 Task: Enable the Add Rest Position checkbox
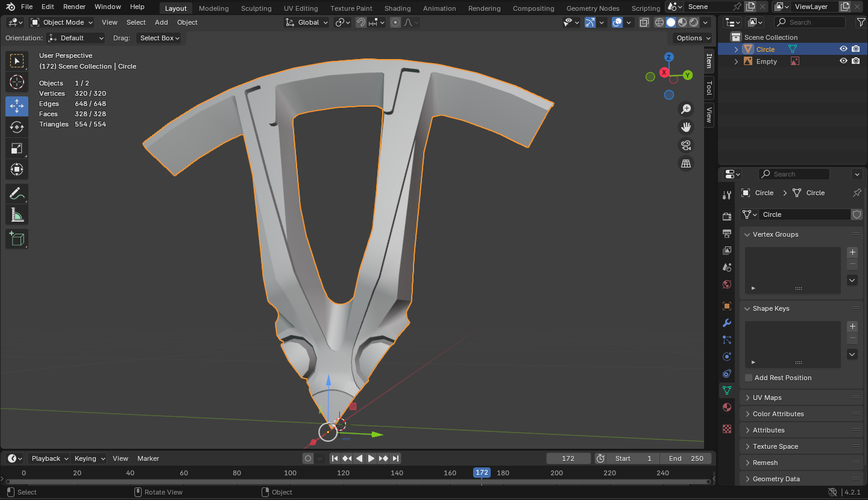point(749,378)
